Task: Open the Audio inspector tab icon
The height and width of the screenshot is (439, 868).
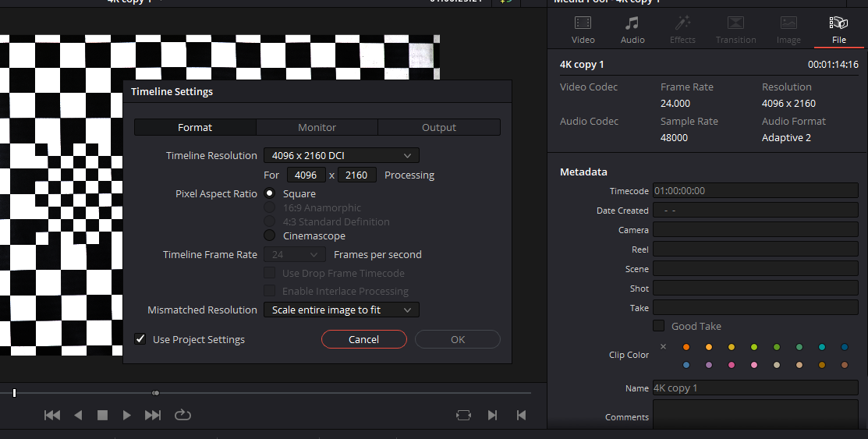Action: (632, 23)
